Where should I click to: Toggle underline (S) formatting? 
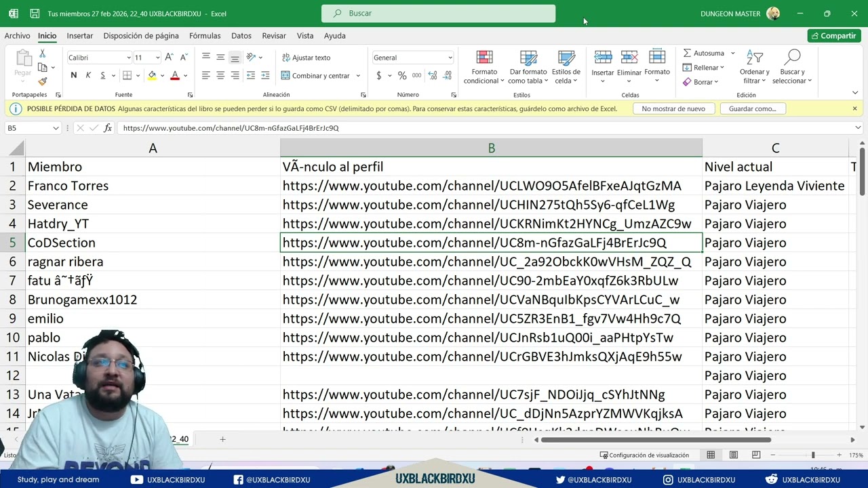103,75
